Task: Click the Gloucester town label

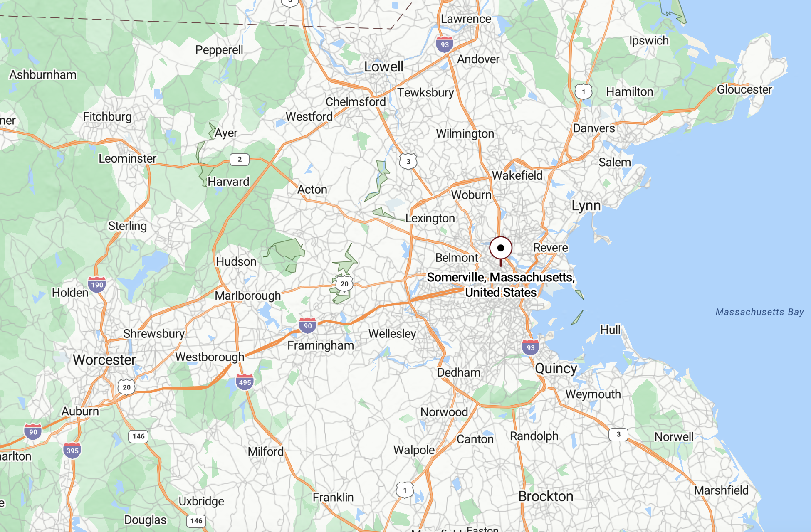Action: (744, 90)
